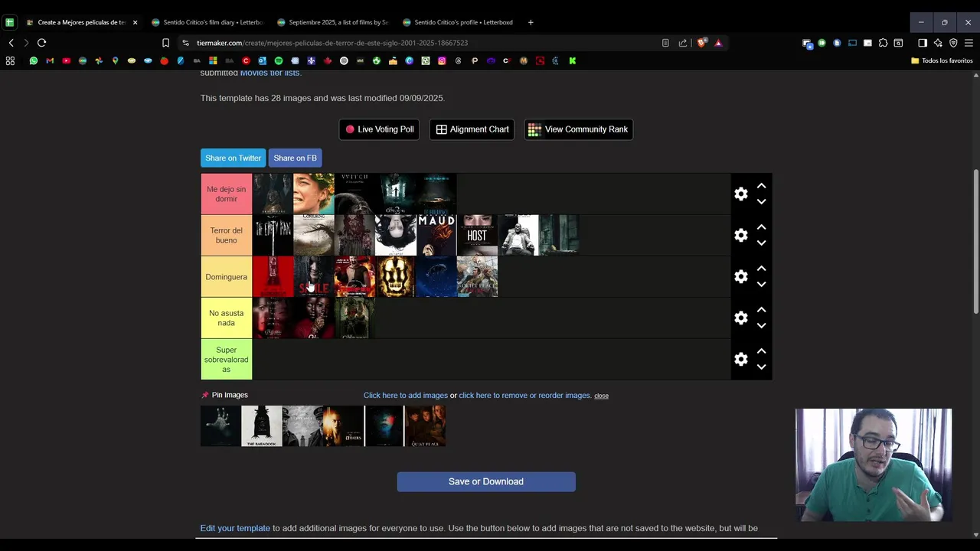Click here to add images link
Viewport: 980px width, 551px height.
pyautogui.click(x=406, y=396)
